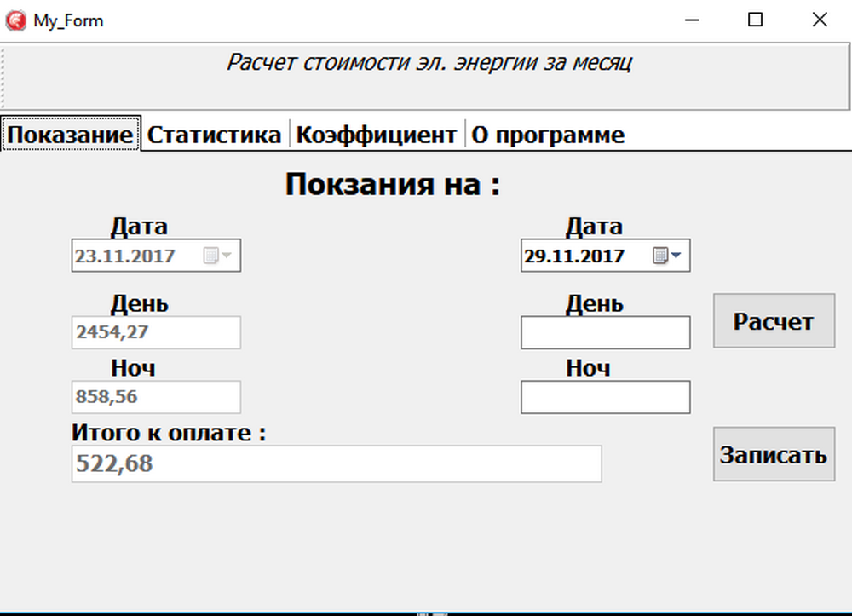Focus the empty Ноч field on the right
852x616 pixels.
(x=605, y=397)
